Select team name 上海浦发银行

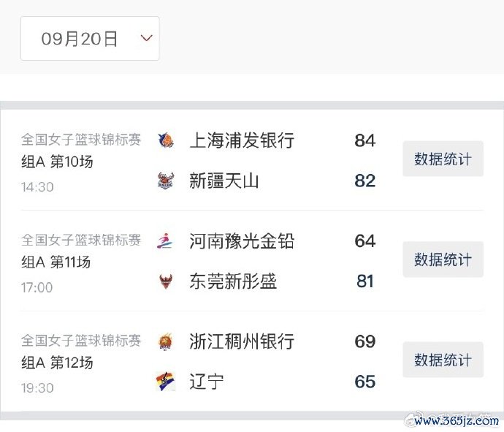coord(242,140)
